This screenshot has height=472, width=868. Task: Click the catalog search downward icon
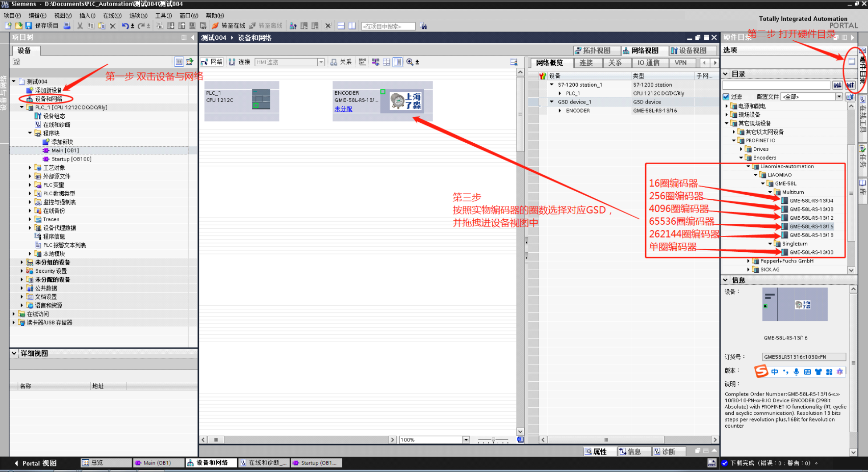point(837,85)
